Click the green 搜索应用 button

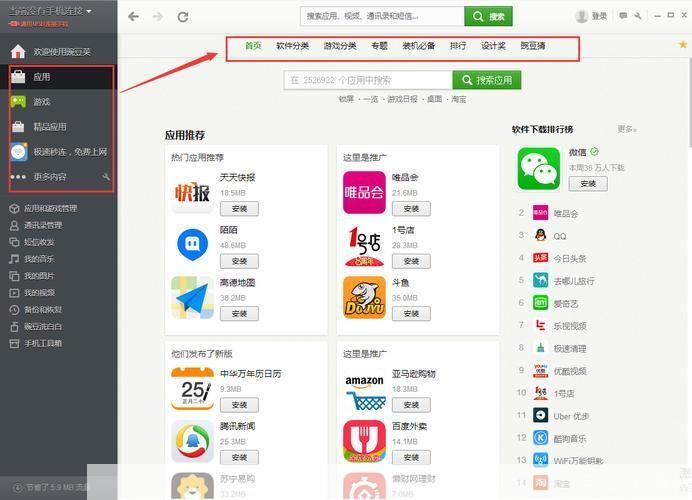(487, 80)
